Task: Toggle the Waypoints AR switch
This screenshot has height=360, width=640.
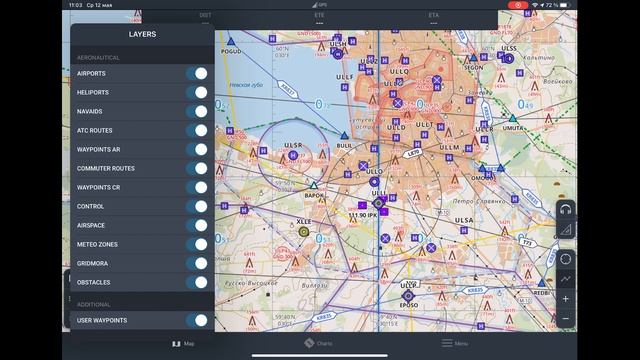Action: [x=197, y=149]
